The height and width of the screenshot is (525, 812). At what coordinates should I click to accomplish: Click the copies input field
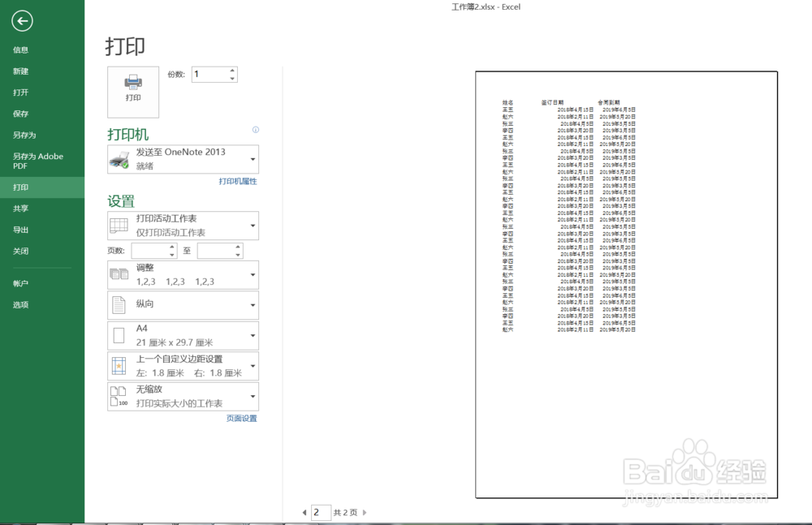(x=209, y=74)
